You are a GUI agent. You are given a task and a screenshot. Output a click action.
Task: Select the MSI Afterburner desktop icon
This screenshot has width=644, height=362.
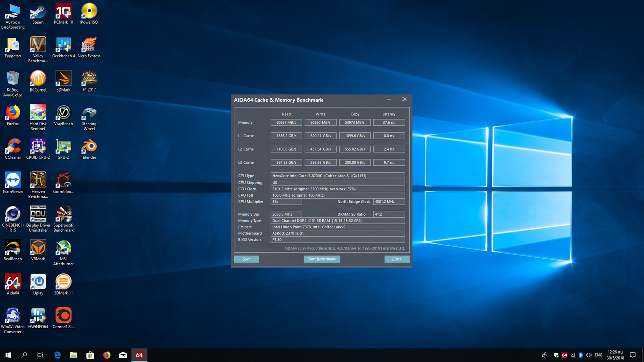63,252
